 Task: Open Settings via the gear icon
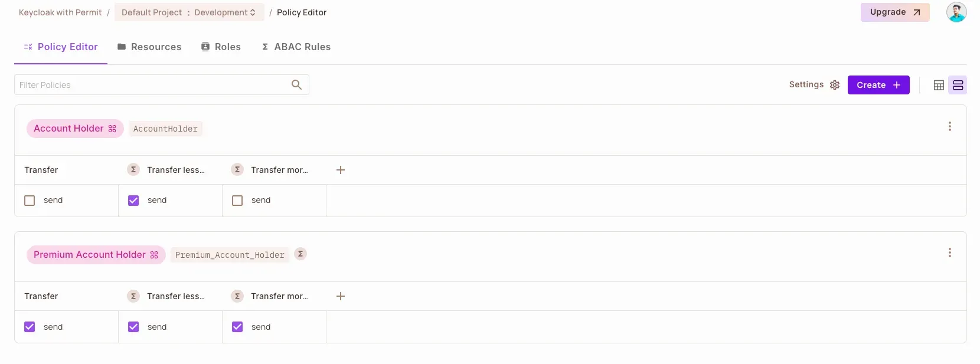click(834, 85)
